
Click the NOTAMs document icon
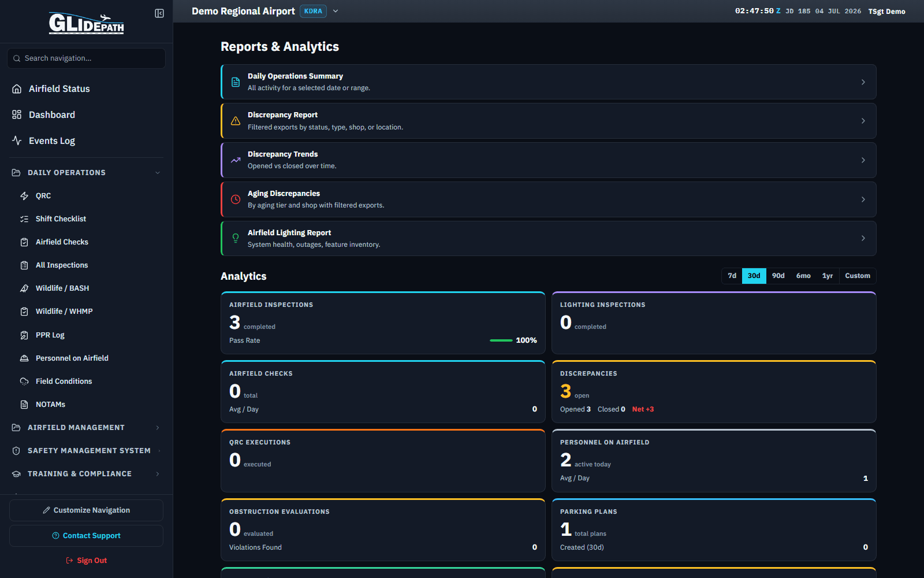tap(24, 405)
